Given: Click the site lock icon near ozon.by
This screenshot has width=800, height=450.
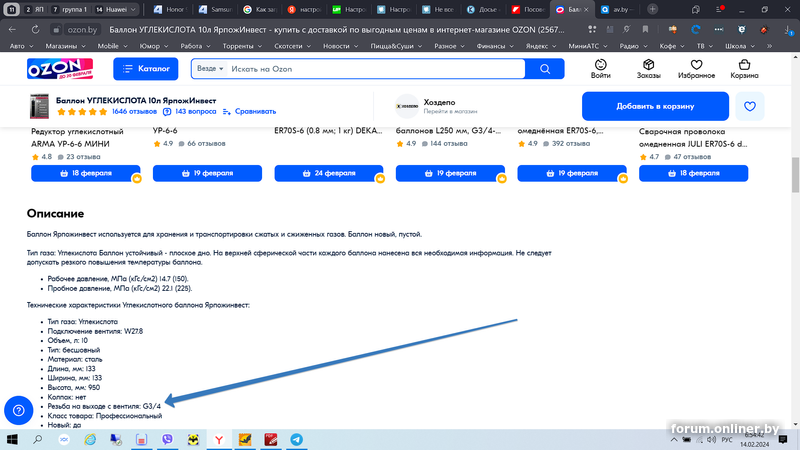Looking at the screenshot, I should (x=56, y=30).
